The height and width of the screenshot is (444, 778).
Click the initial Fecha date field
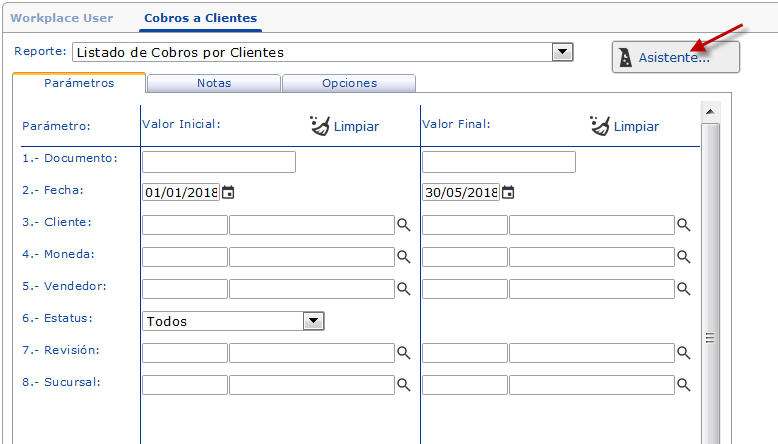tap(181, 193)
